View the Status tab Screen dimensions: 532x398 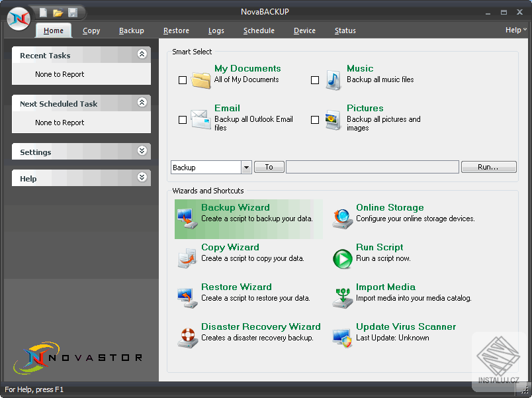pyautogui.click(x=345, y=30)
